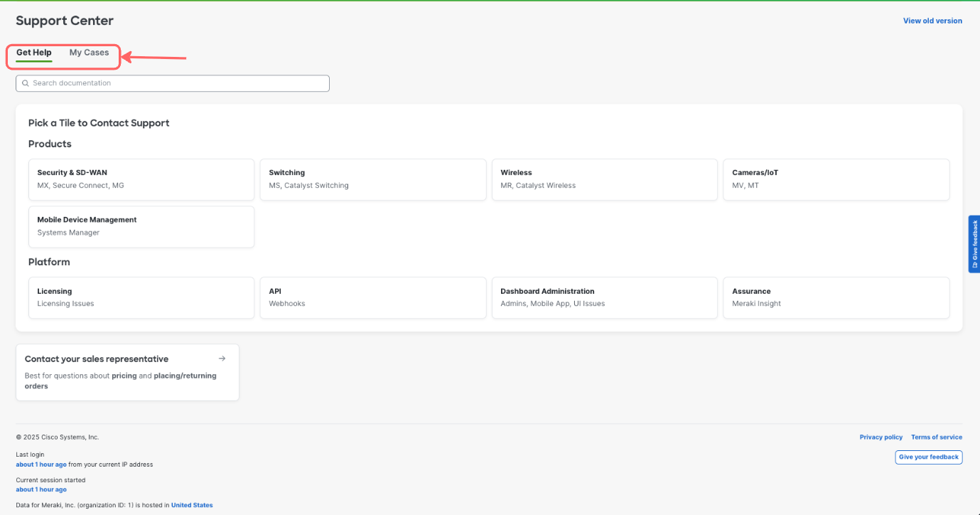Open the Give feedback side panel
This screenshot has width=980, height=515.
pyautogui.click(x=974, y=244)
